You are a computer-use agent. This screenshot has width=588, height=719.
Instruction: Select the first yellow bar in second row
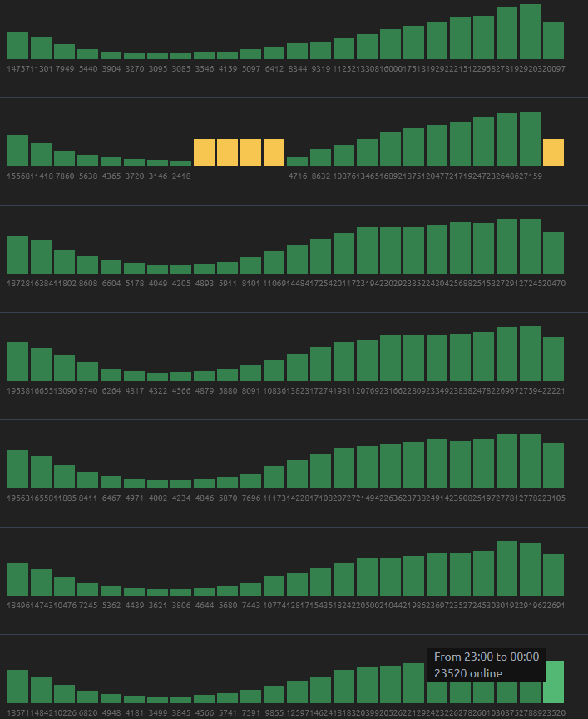[204, 152]
